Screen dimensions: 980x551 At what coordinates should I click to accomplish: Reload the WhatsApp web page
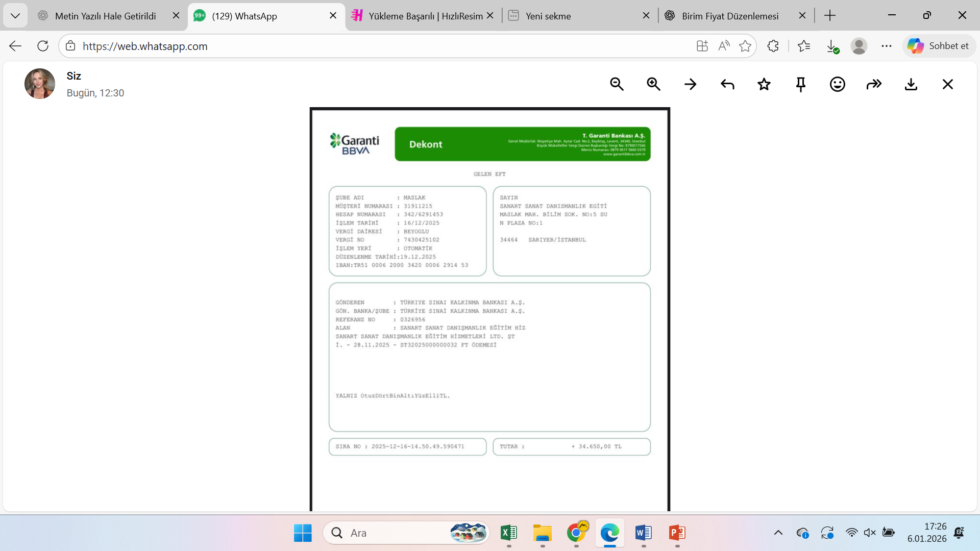pos(43,46)
